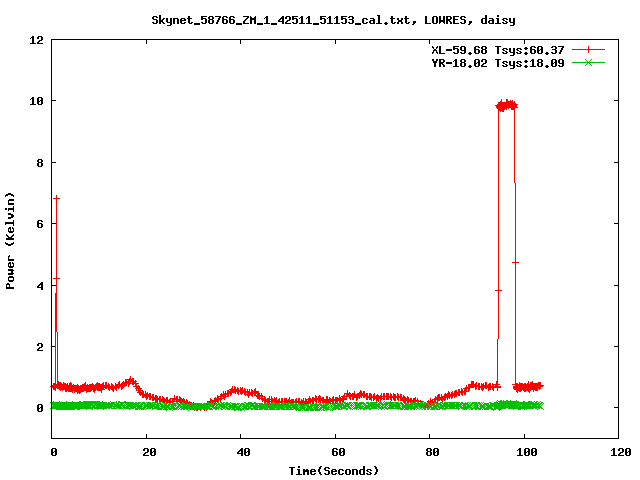Image resolution: width=640 pixels, height=480 pixels.
Task: Click the y-axis tick label 12
Action: click(36, 40)
